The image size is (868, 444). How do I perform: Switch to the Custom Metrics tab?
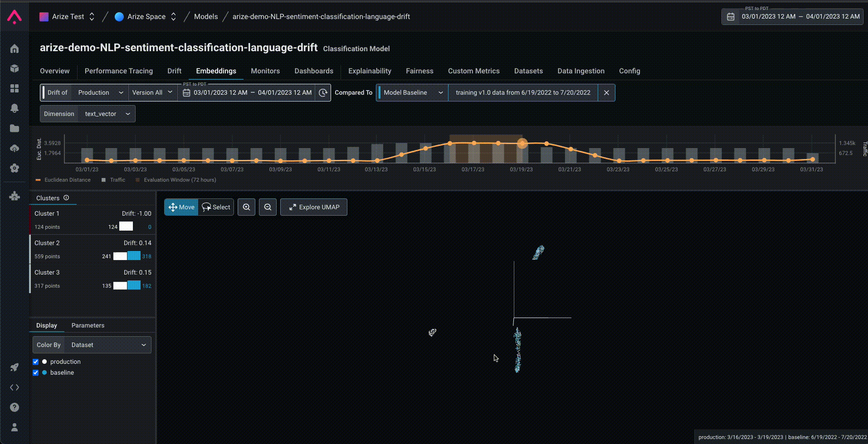click(474, 71)
